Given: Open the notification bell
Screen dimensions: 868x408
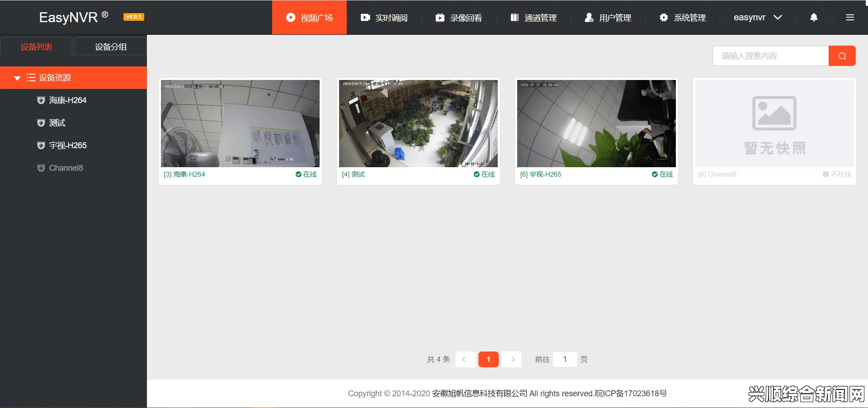Looking at the screenshot, I should tap(814, 18).
